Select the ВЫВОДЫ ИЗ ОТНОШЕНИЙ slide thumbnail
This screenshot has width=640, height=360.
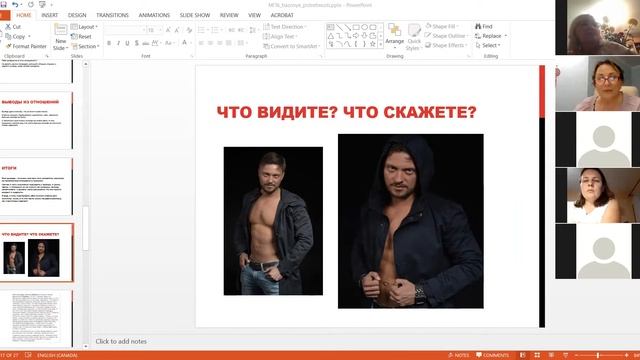[36, 120]
